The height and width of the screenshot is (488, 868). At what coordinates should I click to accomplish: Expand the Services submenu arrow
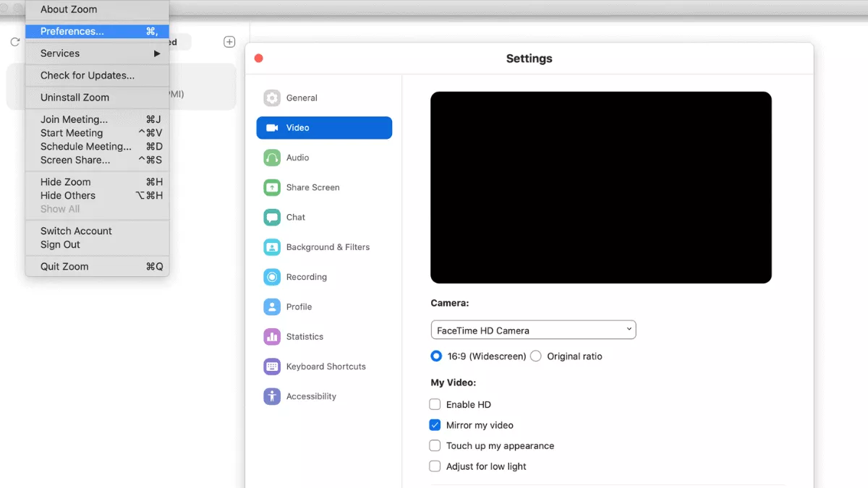click(x=157, y=53)
